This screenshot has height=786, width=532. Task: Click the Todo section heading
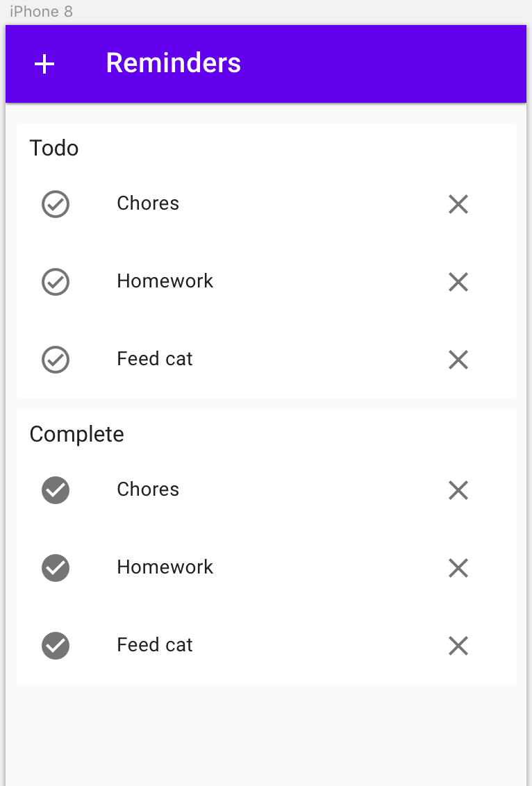(x=54, y=149)
